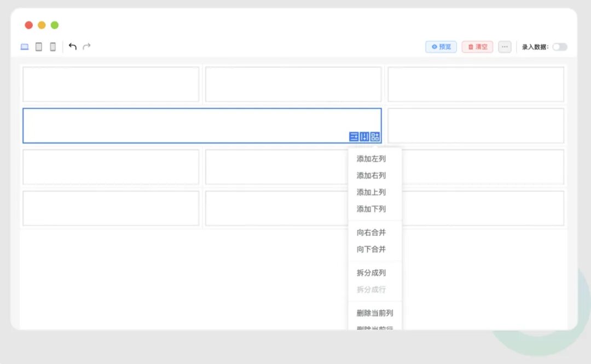The width and height of the screenshot is (591, 364).
Task: Select the top-left empty table cell
Action: pyautogui.click(x=111, y=84)
